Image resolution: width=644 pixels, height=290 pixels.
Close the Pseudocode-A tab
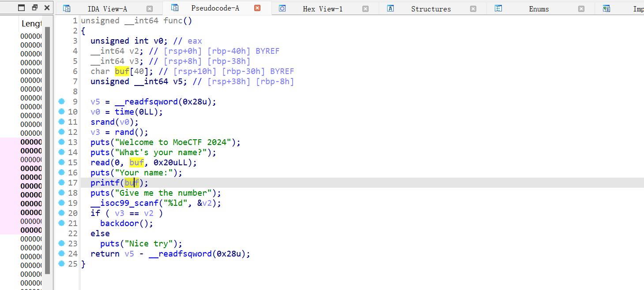tap(257, 8)
